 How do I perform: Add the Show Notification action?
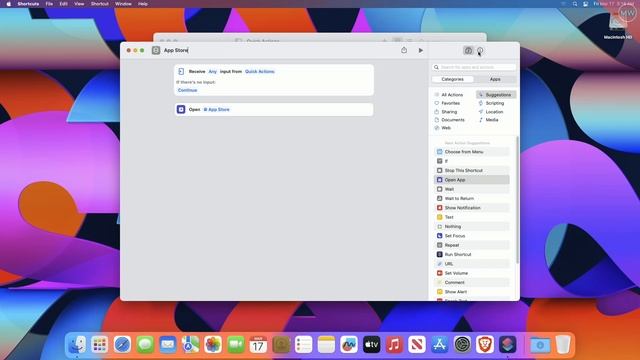point(471,208)
